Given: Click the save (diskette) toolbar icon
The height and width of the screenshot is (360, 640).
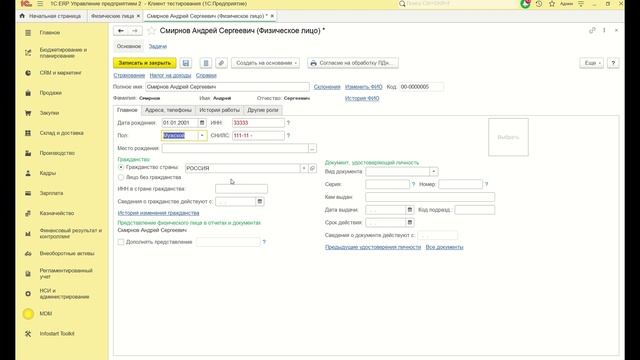Looking at the screenshot, I should pyautogui.click(x=186, y=63).
